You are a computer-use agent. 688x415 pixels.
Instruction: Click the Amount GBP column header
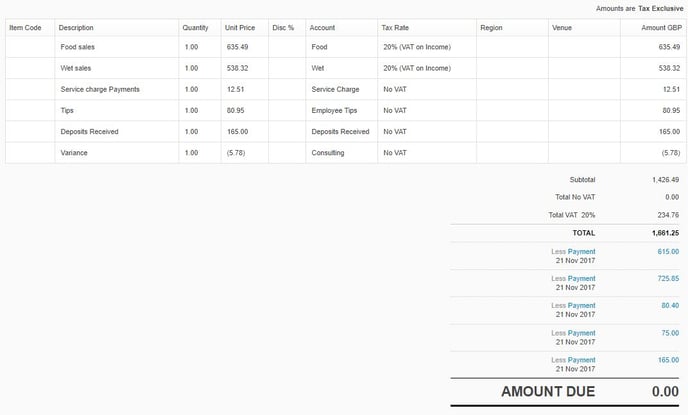click(661, 28)
